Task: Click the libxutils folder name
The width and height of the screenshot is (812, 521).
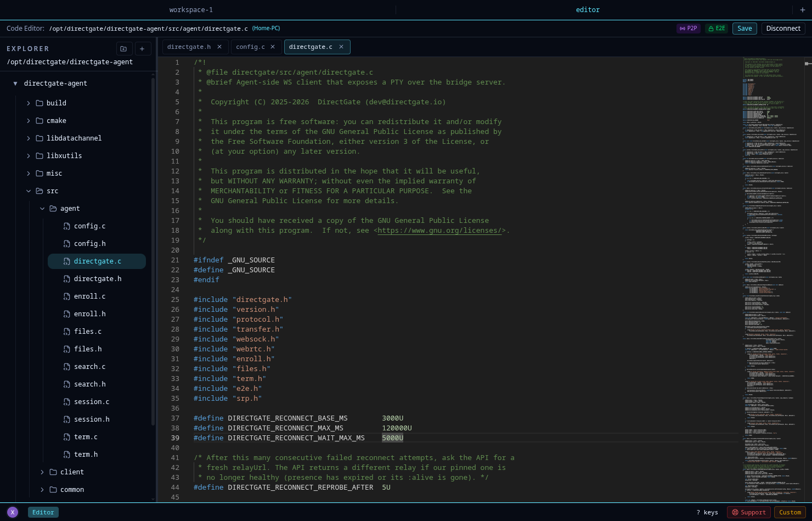Action: [64, 156]
